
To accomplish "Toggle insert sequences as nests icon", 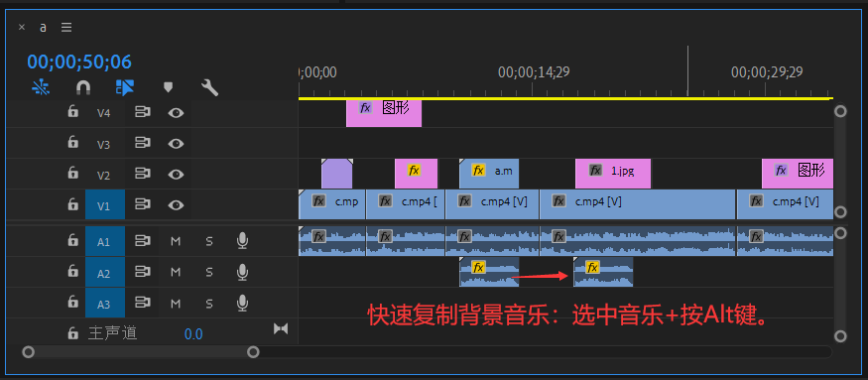I will coord(41,87).
